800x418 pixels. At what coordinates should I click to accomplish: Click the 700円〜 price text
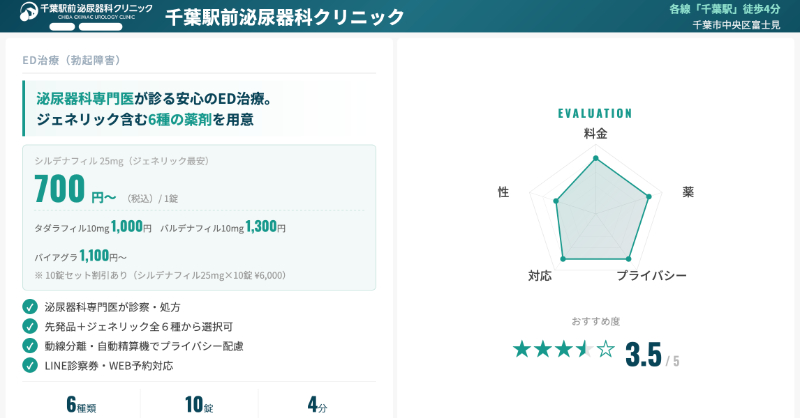(75, 190)
